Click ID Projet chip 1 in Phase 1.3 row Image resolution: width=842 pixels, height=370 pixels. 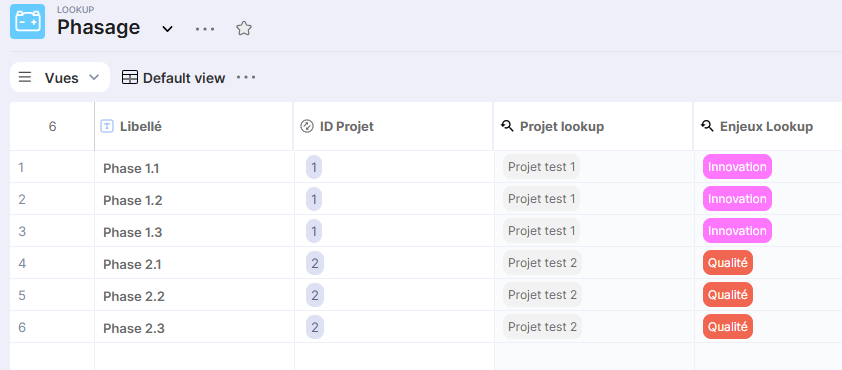[314, 231]
